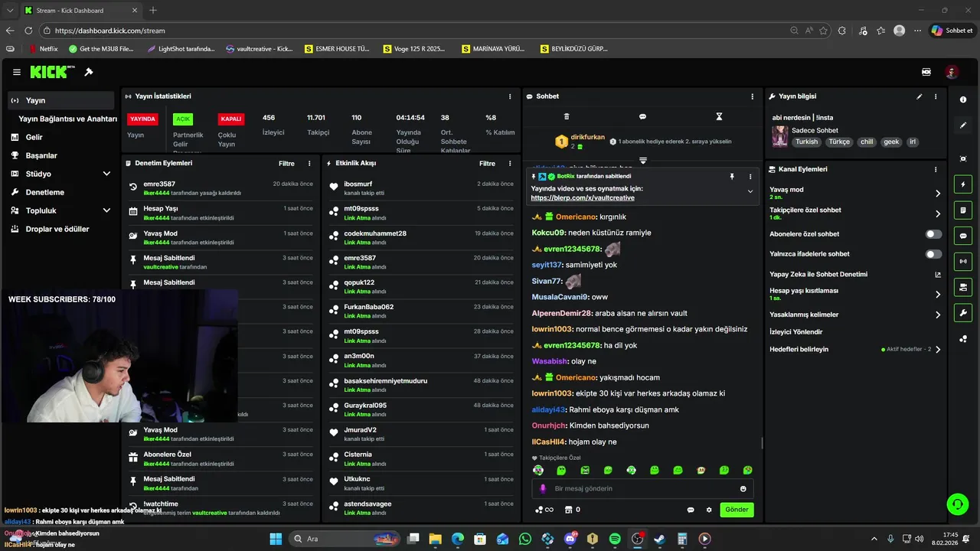Click the chat scrollbar handle
The height and width of the screenshot is (551, 980).
(762, 443)
